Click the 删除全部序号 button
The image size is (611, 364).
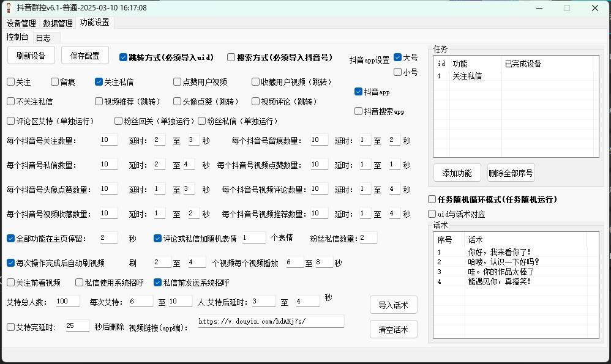[512, 173]
